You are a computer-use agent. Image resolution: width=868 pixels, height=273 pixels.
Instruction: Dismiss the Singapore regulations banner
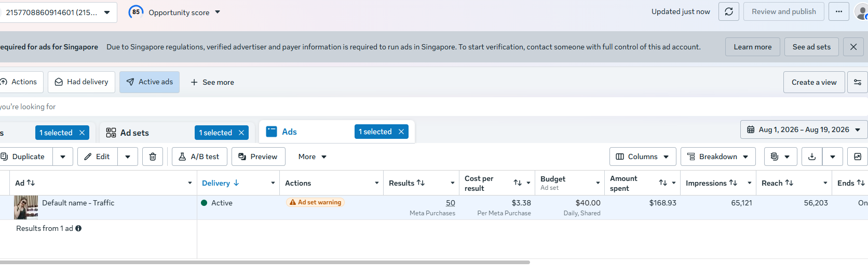[x=853, y=47]
